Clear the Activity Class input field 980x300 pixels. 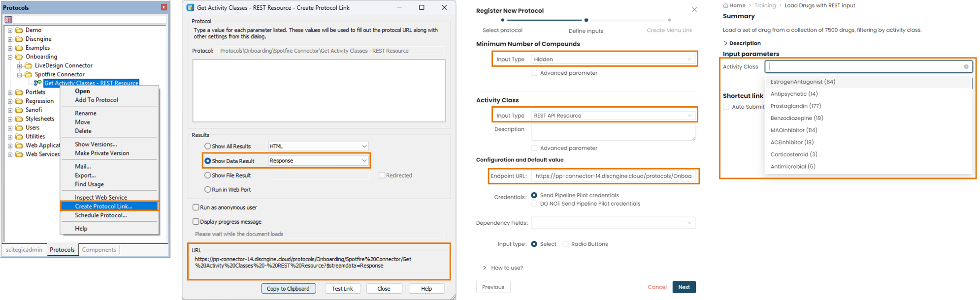pos(966,67)
